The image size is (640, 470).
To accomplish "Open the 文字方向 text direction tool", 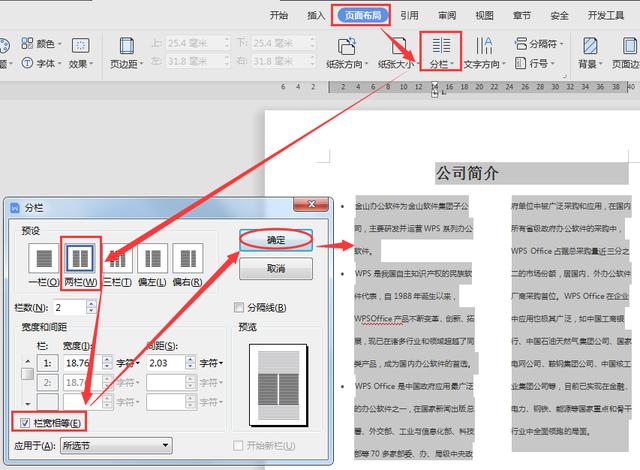I will [484, 53].
